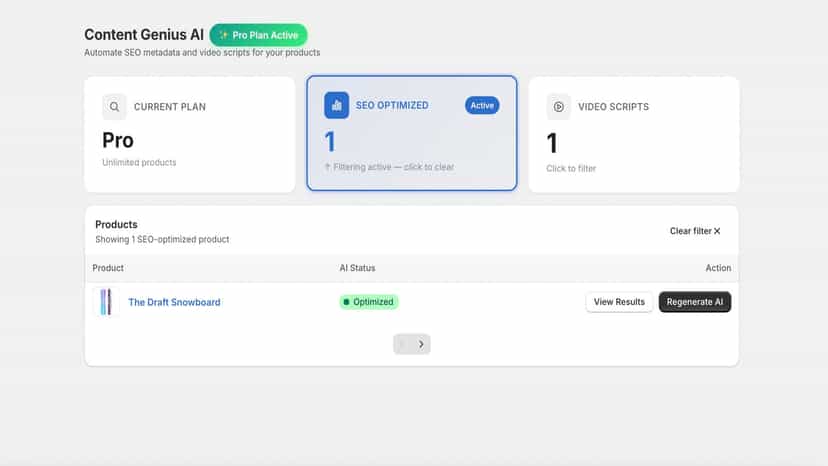Filter products by Video Scripts card

coord(634,134)
